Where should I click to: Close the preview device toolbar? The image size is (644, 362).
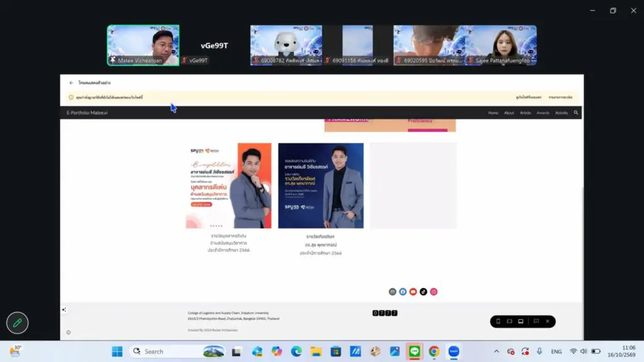click(x=548, y=321)
